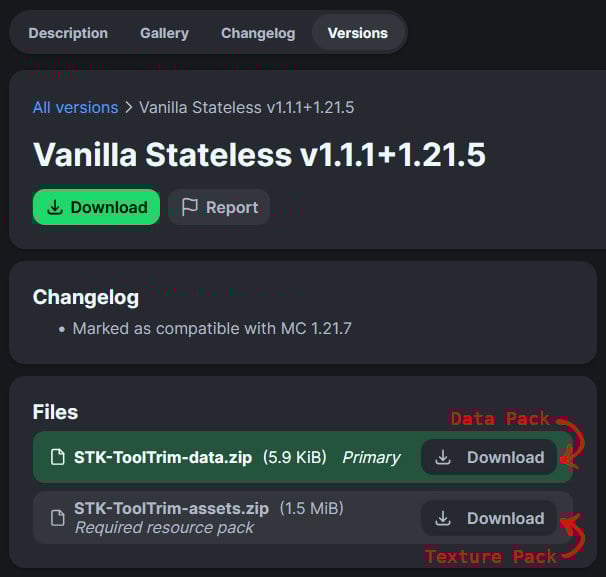The height and width of the screenshot is (577, 606).
Task: Click download arrow icon for assets.zip row
Action: click(443, 518)
